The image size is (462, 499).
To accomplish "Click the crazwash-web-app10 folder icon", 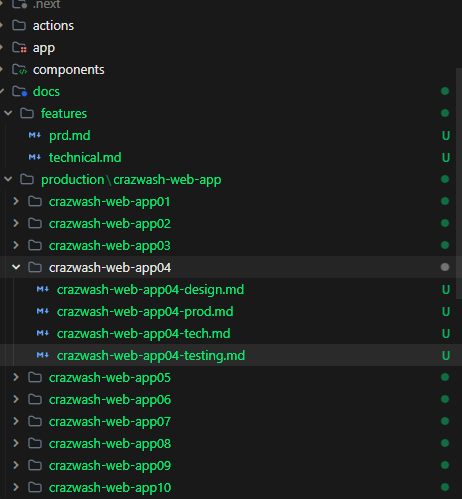I will (35, 487).
